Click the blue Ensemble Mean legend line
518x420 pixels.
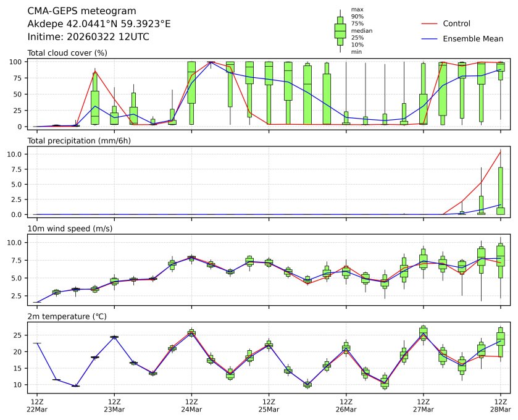(429, 39)
